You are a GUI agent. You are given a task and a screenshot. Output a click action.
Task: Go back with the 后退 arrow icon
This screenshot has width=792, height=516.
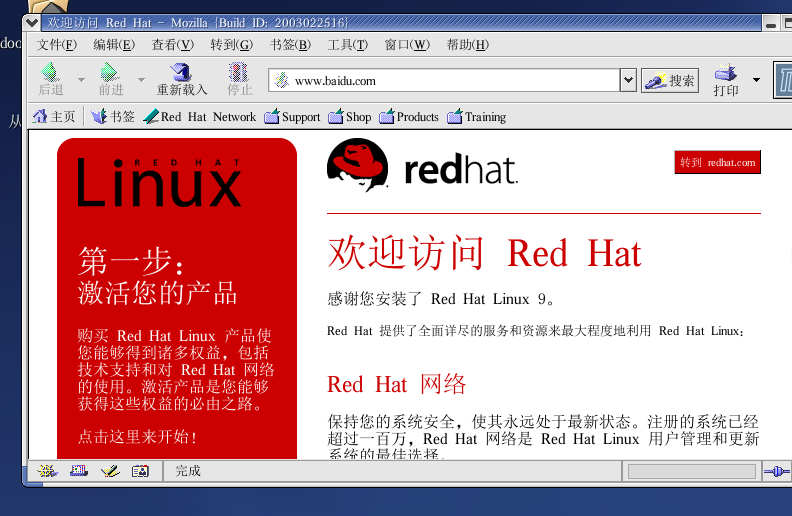(50, 73)
